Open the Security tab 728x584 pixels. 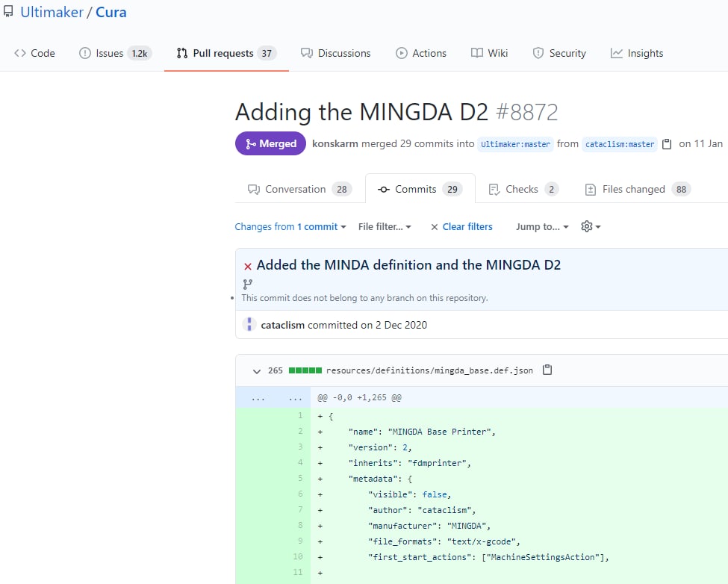coord(559,53)
